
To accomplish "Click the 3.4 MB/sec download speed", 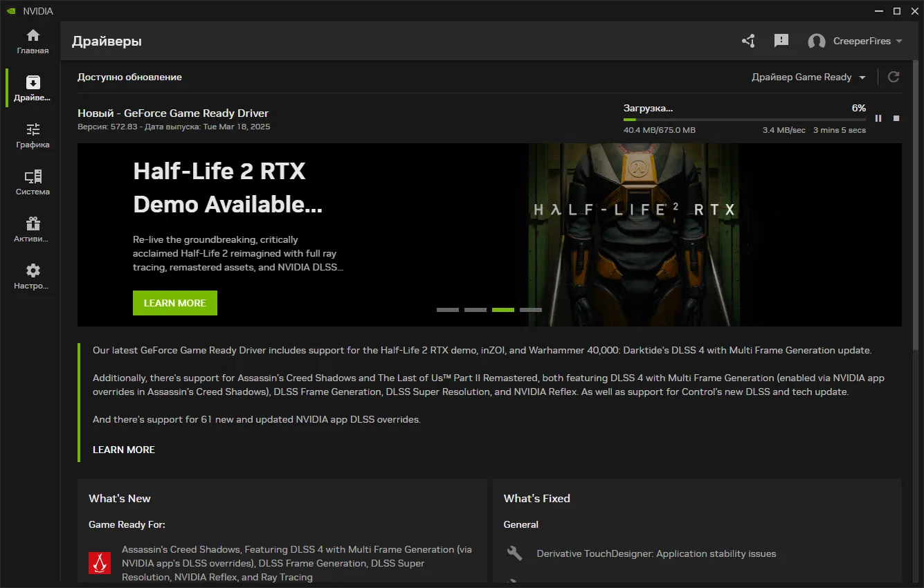I will pyautogui.click(x=784, y=130).
